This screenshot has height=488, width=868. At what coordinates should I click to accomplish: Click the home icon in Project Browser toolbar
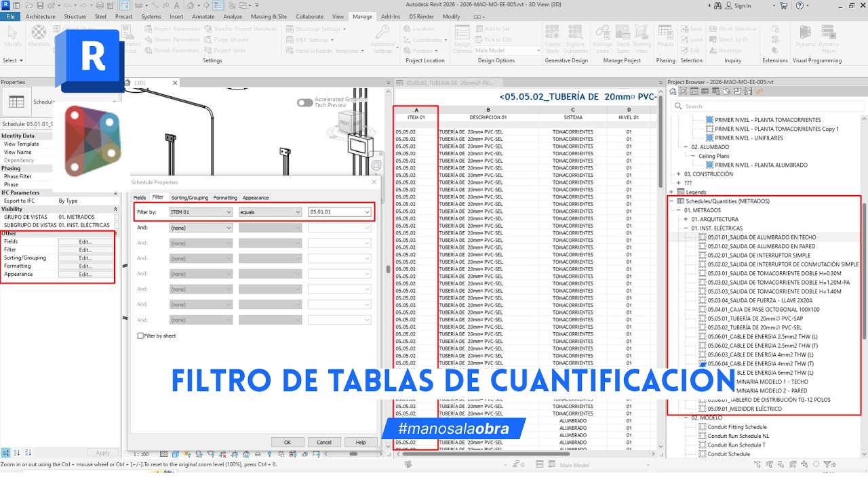pyautogui.click(x=673, y=91)
